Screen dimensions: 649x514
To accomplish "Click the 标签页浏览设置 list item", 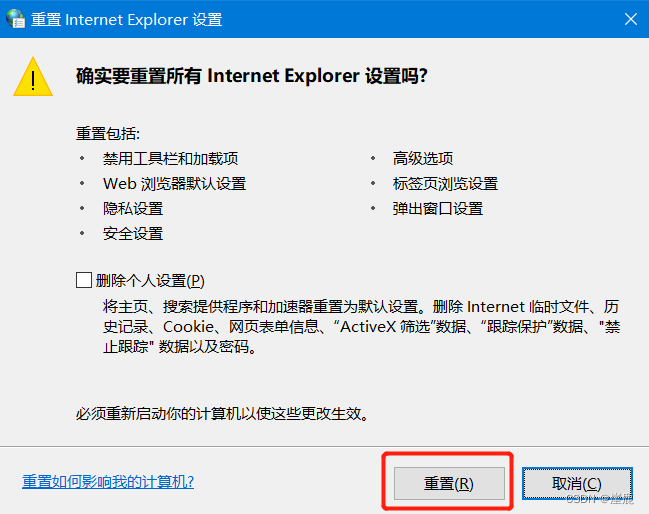I will click(x=445, y=183).
